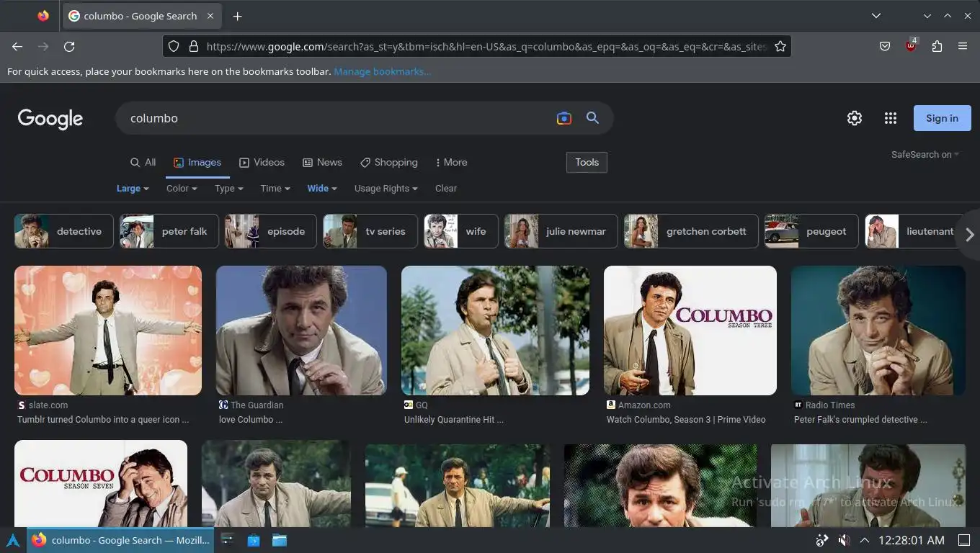
Task: Switch to the Shopping tab
Action: (x=389, y=162)
